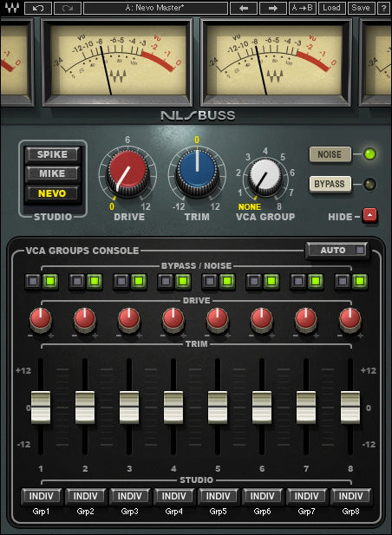392x535 pixels.
Task: Click the white VCA GROUP selector knob
Action: 265,176
